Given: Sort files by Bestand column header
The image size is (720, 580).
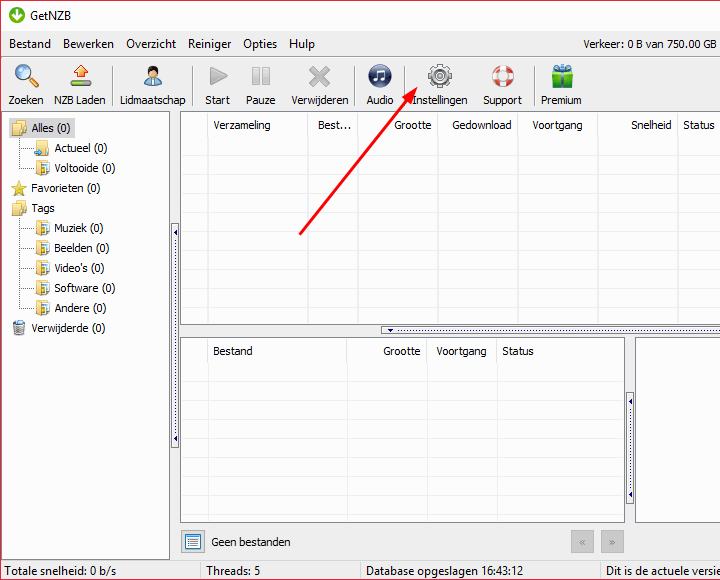Looking at the screenshot, I should pyautogui.click(x=277, y=351).
